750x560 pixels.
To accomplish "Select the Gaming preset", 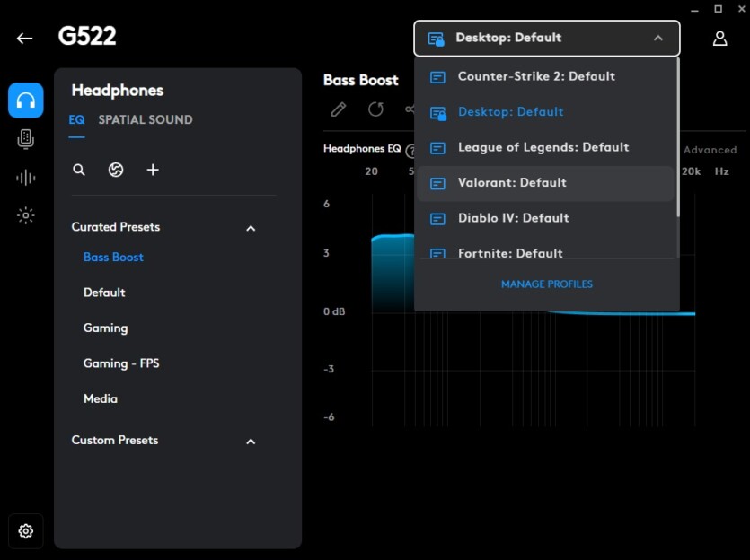I will (106, 328).
